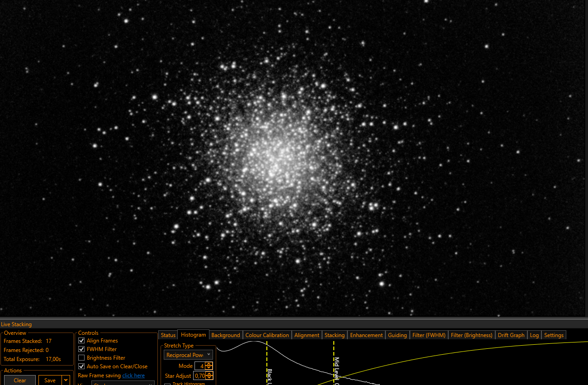Clear the live stack with Clear button
Image resolution: width=588 pixels, height=385 pixels.
(20, 380)
